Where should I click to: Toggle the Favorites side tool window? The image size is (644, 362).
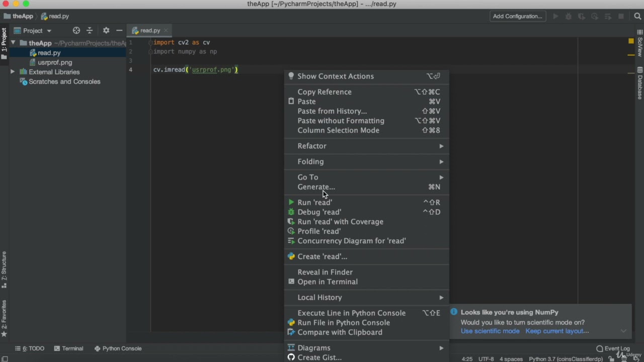point(4,319)
